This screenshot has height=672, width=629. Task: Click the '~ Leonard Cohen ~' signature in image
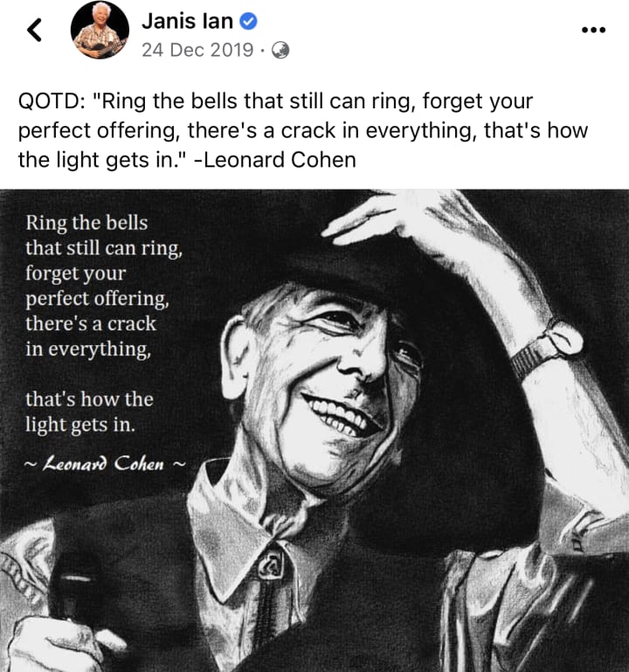click(x=106, y=464)
